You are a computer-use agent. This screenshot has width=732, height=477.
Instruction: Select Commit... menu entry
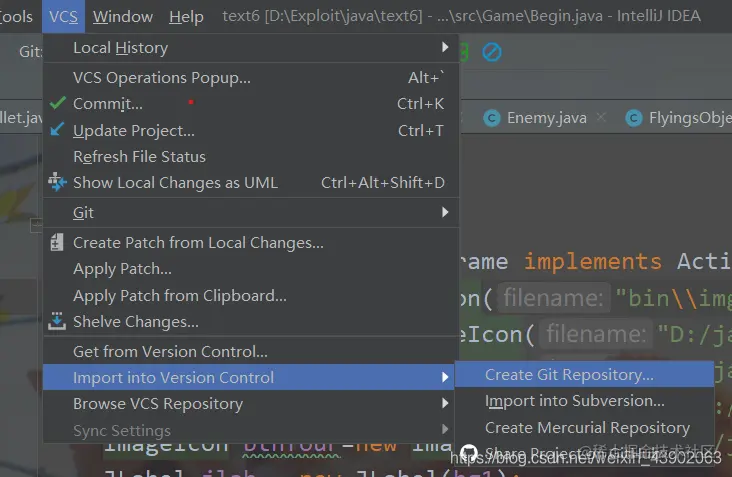251,104
